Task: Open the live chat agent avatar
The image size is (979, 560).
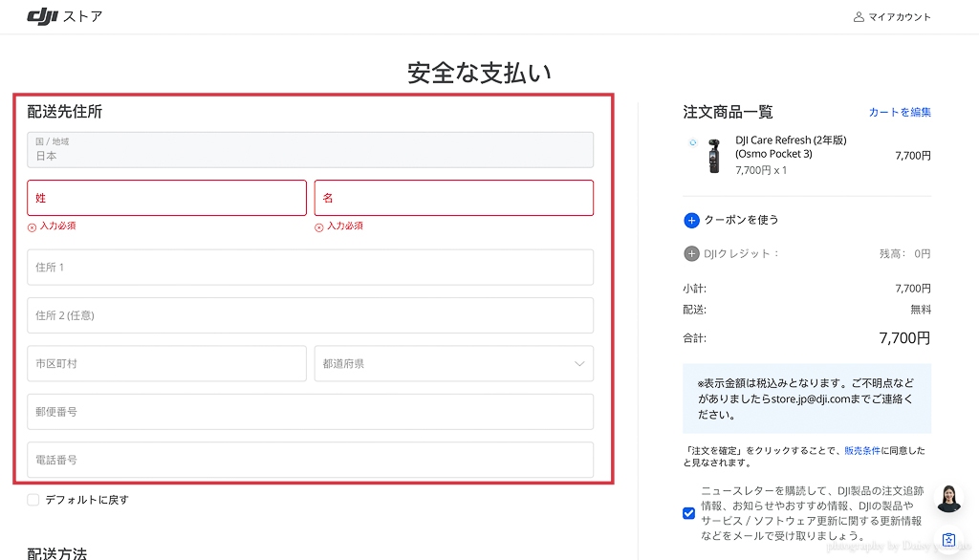Action: pos(948,498)
